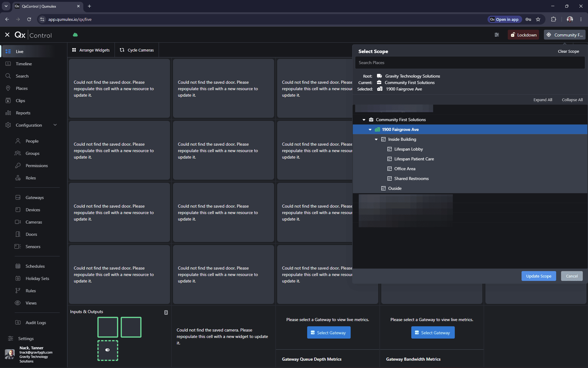Click the Sensors icon in sidebar

[18, 247]
